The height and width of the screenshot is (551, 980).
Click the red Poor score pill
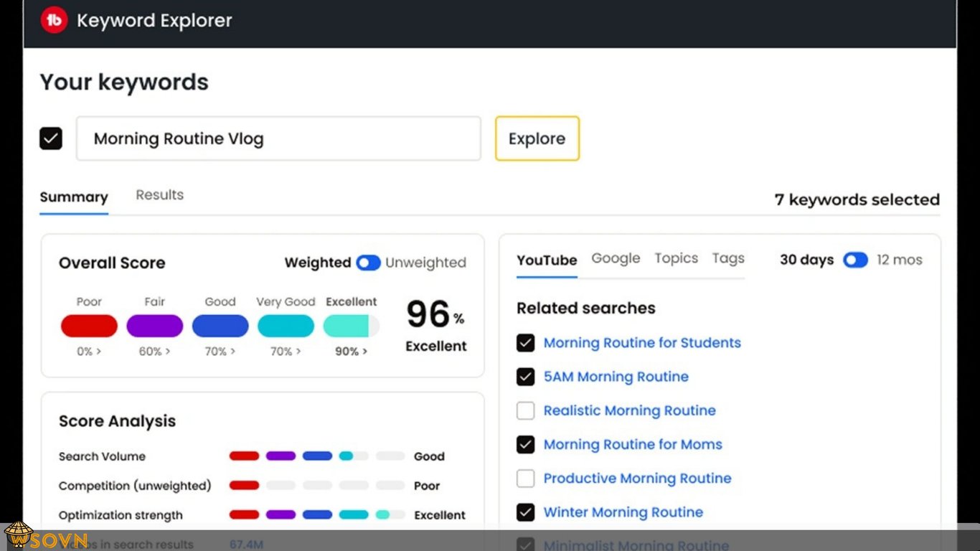(89, 326)
